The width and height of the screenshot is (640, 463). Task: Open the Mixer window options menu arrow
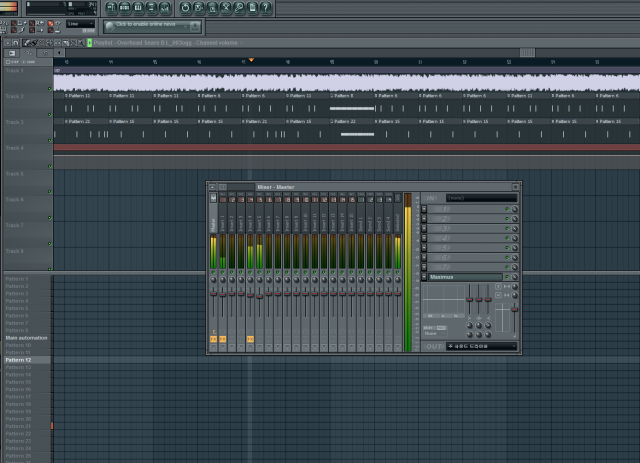[x=212, y=187]
